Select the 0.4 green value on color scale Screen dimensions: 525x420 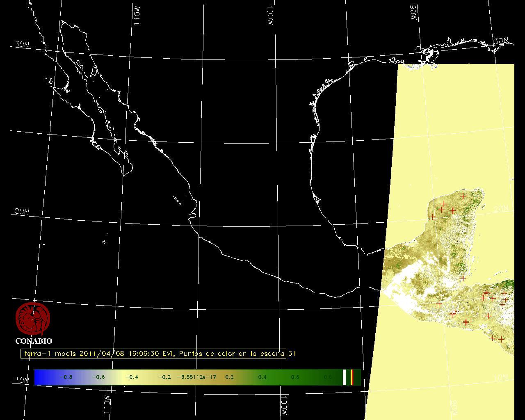pyautogui.click(x=262, y=377)
